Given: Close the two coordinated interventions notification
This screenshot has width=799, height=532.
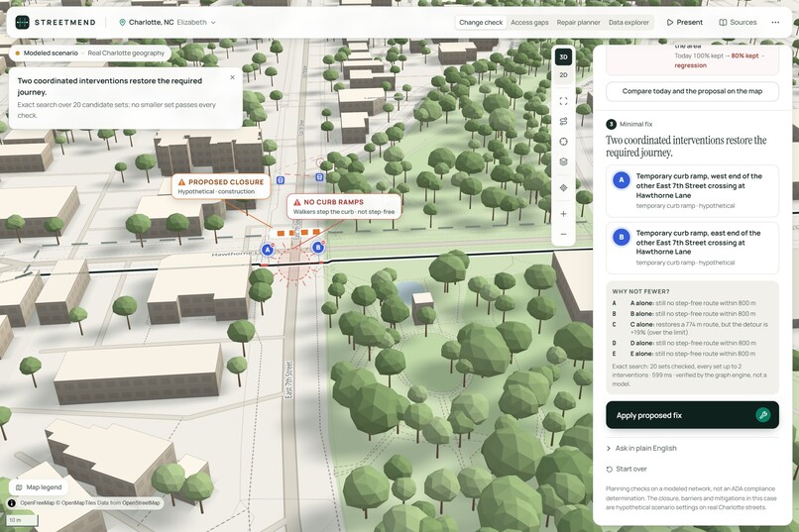Looking at the screenshot, I should [x=232, y=77].
